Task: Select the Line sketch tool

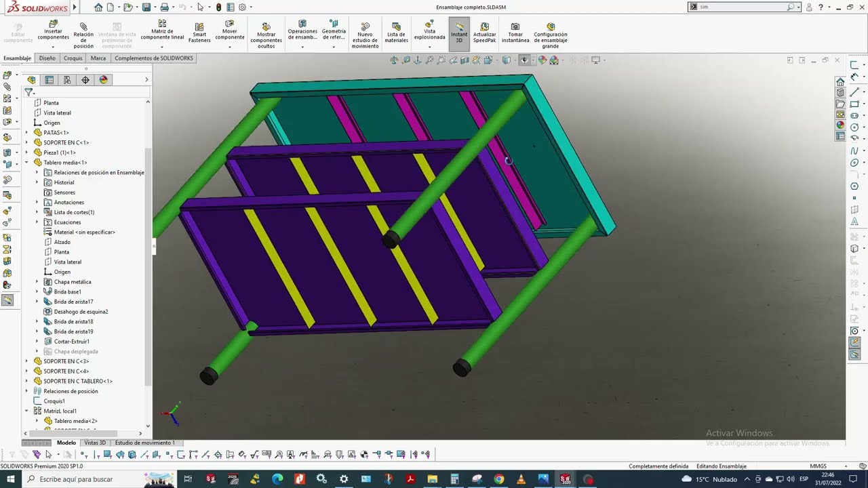Action: click(x=854, y=92)
